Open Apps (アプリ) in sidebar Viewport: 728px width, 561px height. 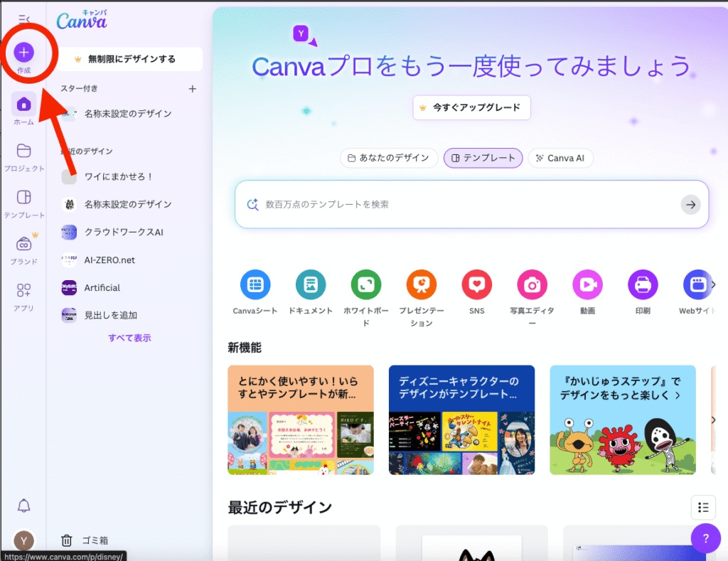pyautogui.click(x=23, y=296)
